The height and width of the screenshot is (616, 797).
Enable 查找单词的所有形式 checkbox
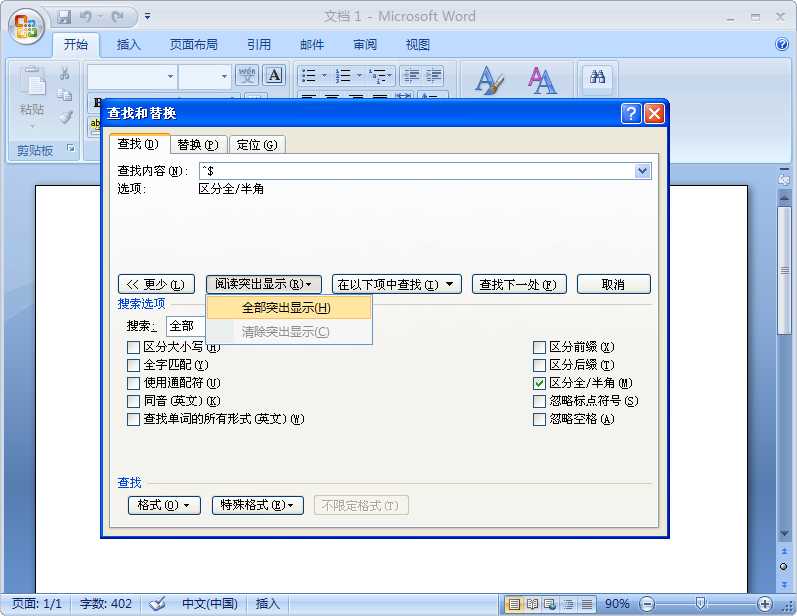pyautogui.click(x=133, y=419)
